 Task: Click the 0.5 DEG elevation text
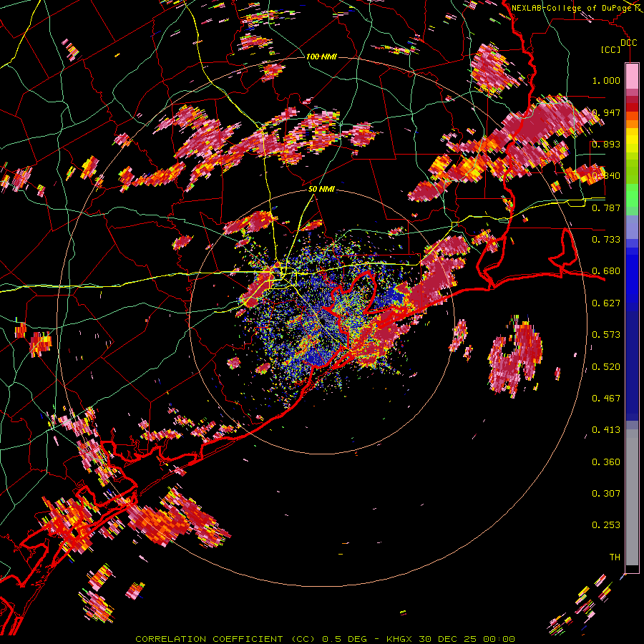[x=346, y=639]
